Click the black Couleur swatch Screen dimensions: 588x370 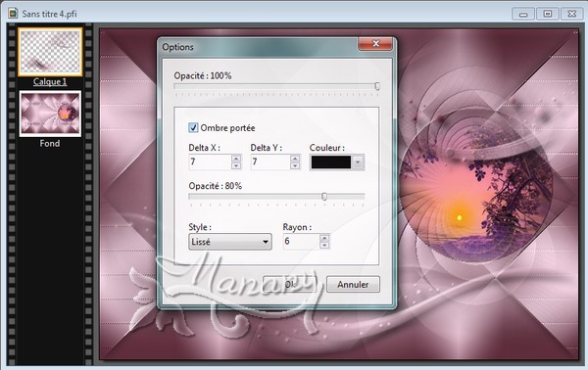point(331,162)
